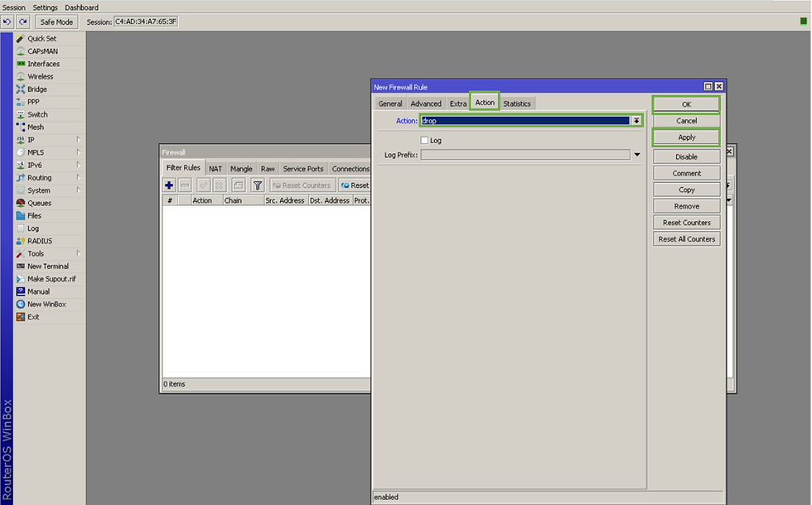Click the enable checkmark icon in Firewall toolbar

[204, 185]
